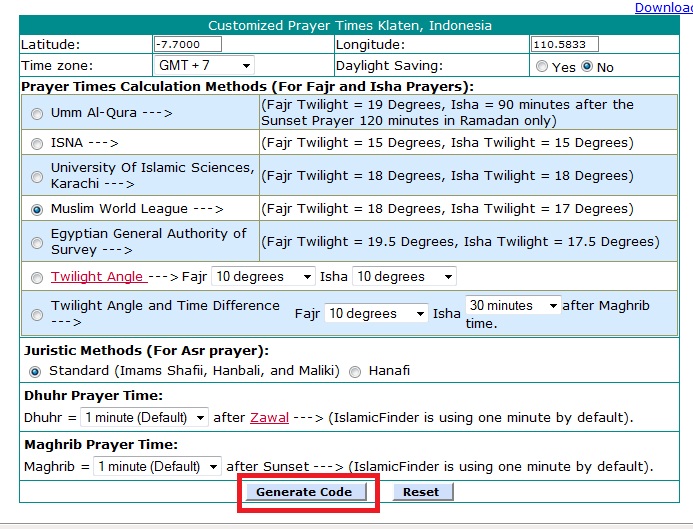
Task: Follow the Zawal hyperlink
Action: (x=269, y=417)
